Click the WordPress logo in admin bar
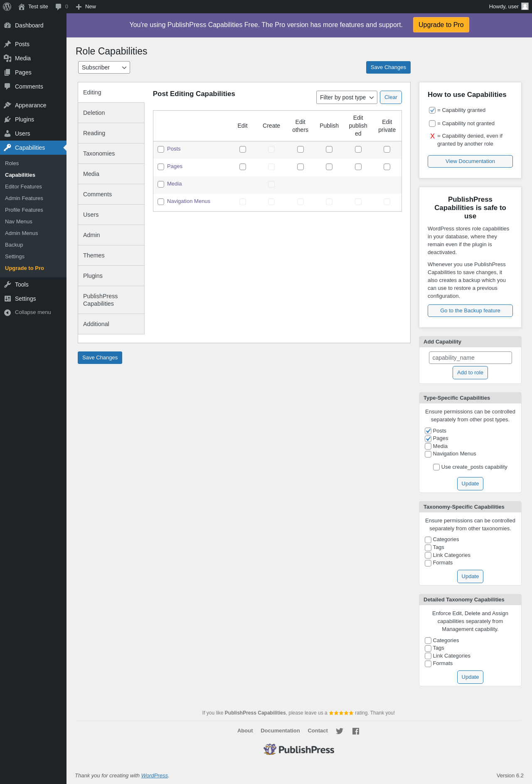 [7, 7]
